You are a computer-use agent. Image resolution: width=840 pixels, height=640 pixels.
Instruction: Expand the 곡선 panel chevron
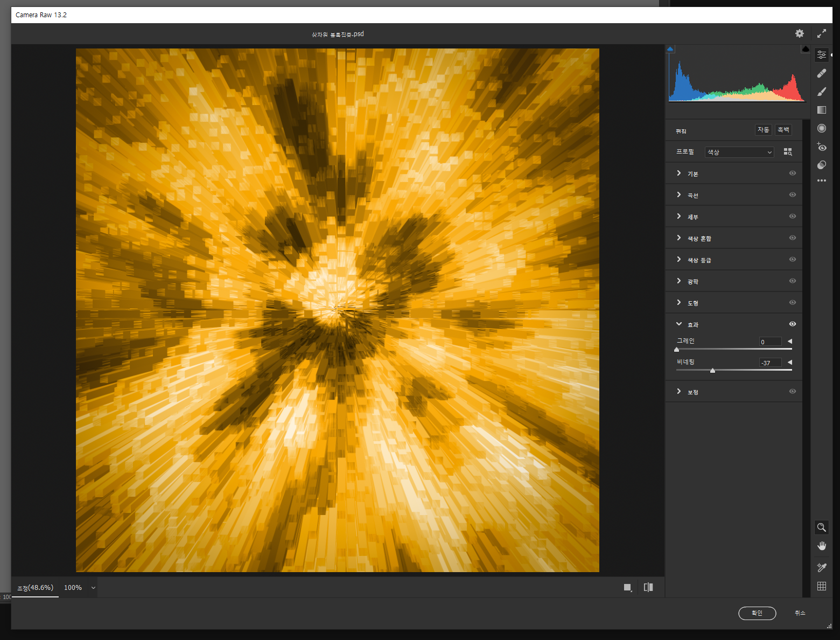pos(679,194)
